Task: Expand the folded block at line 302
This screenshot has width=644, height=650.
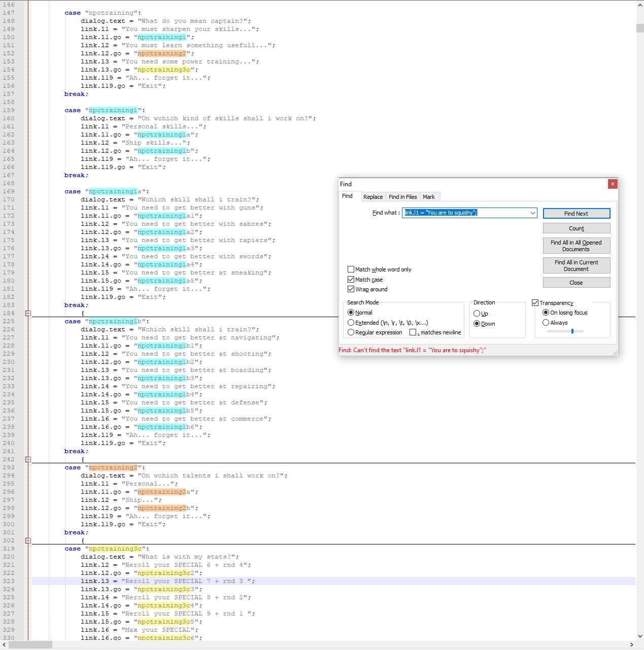Action: click(x=28, y=540)
